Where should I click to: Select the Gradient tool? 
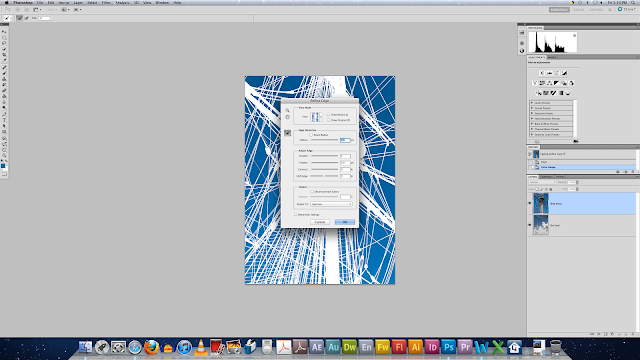point(4,96)
